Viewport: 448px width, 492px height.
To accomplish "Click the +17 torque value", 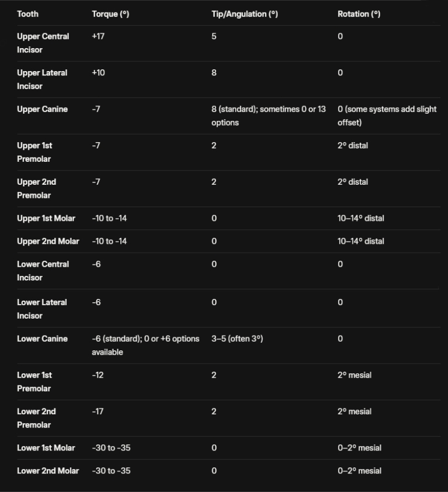I will coord(98,37).
